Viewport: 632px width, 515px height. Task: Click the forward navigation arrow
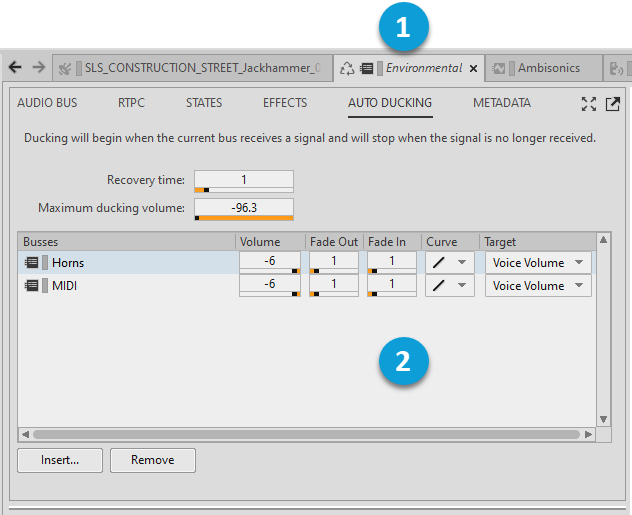(38, 67)
